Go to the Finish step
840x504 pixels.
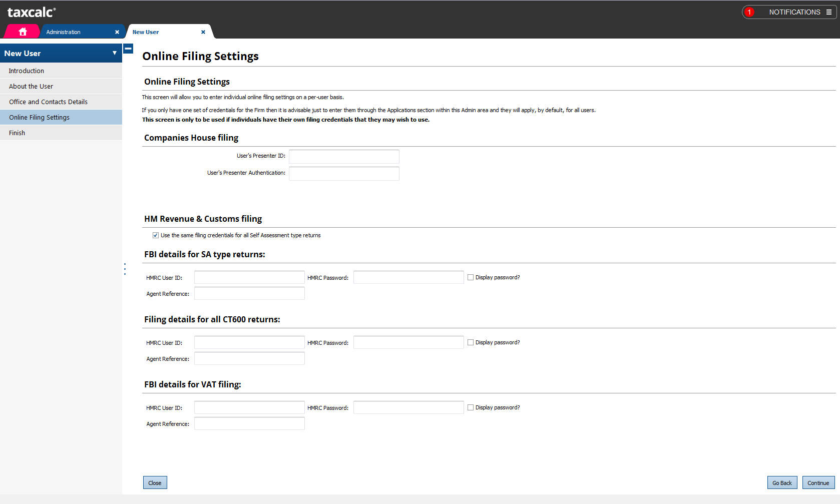tap(61, 133)
